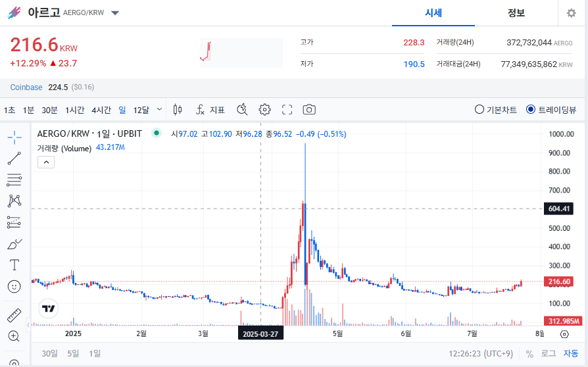Take a chart snapshot with camera icon
Image resolution: width=588 pixels, height=367 pixels.
tap(309, 110)
